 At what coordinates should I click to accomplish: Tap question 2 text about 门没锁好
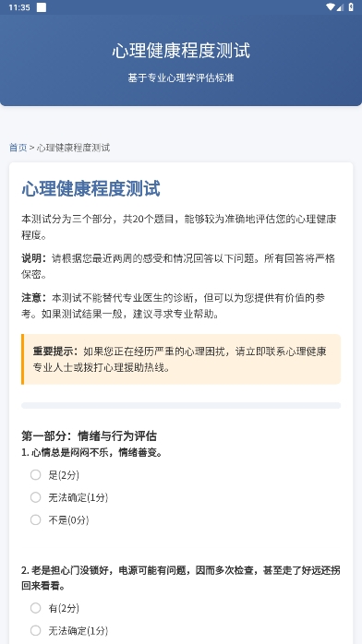(x=181, y=578)
